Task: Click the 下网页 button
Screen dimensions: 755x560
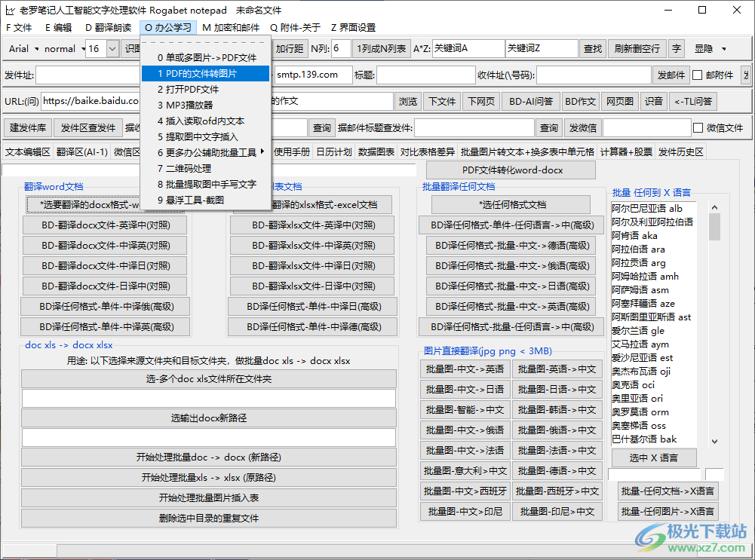Action: 481,102
